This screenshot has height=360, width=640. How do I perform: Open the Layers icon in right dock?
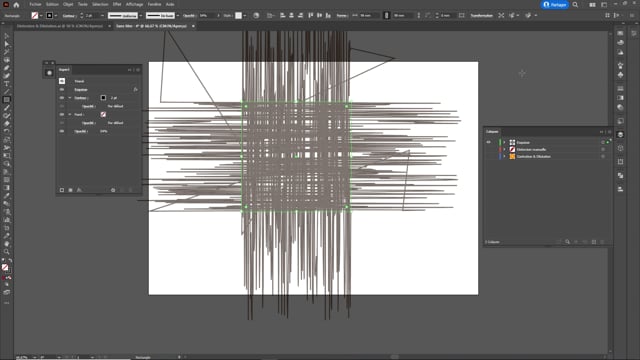(620, 135)
